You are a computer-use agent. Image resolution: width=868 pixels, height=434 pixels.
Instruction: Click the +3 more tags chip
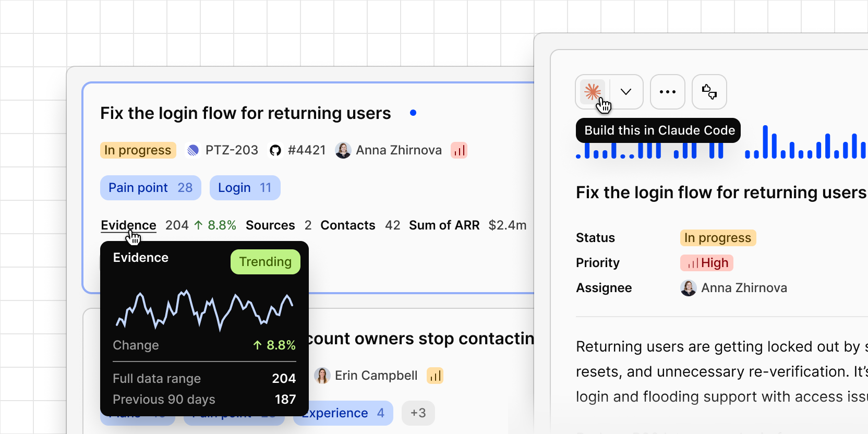(418, 413)
